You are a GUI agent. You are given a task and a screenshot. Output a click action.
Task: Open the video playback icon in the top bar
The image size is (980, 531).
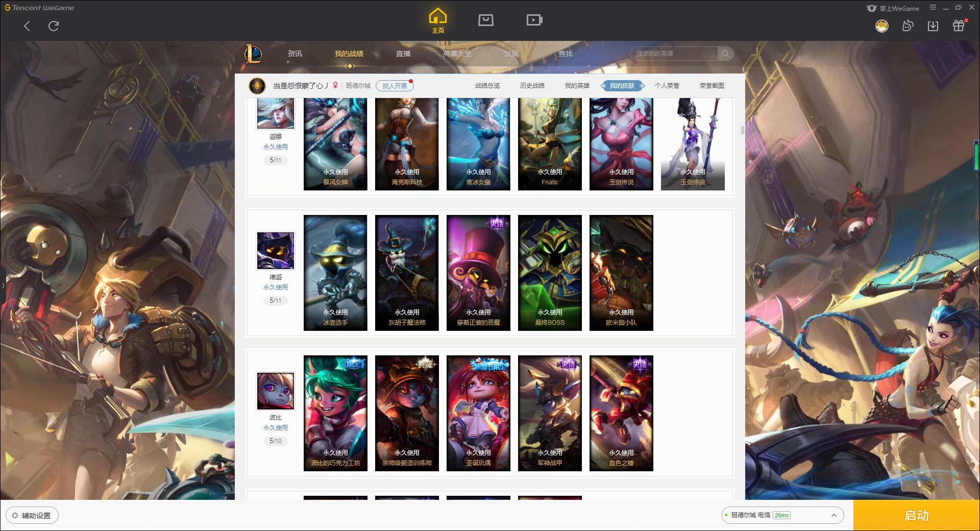534,20
